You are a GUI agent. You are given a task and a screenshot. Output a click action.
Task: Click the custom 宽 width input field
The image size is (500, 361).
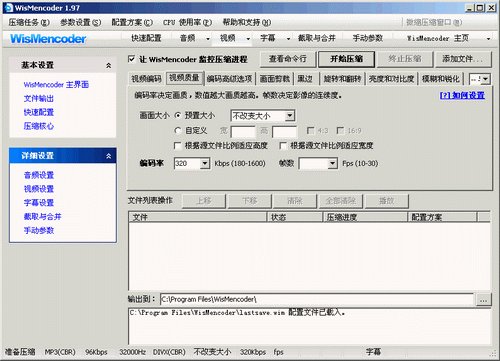pyautogui.click(x=243, y=131)
